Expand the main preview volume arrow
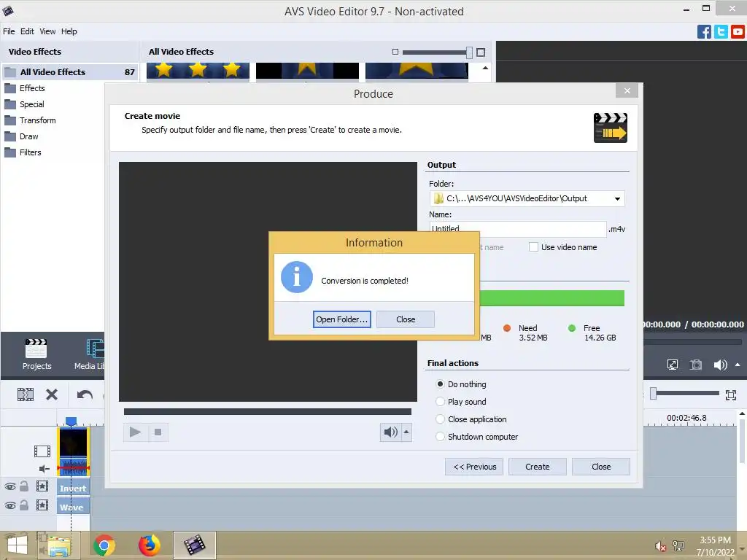Image resolution: width=747 pixels, height=560 pixels. point(738,365)
